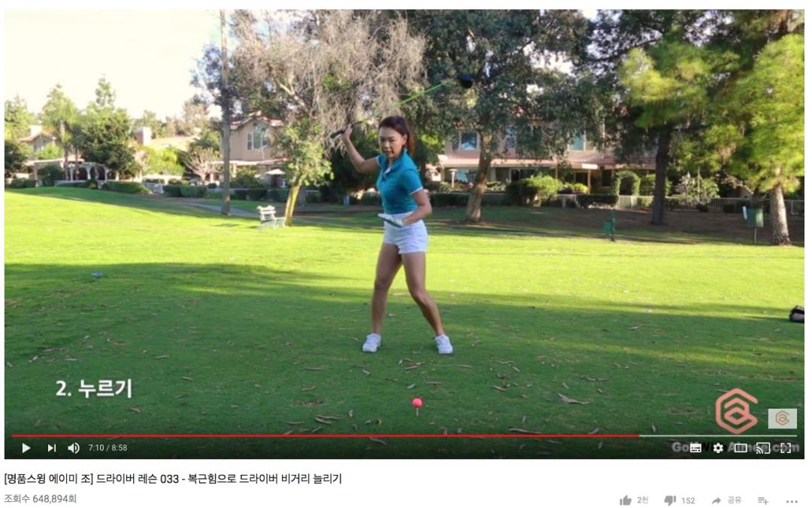Open video settings gear menu
The image size is (812, 508).
(x=718, y=449)
